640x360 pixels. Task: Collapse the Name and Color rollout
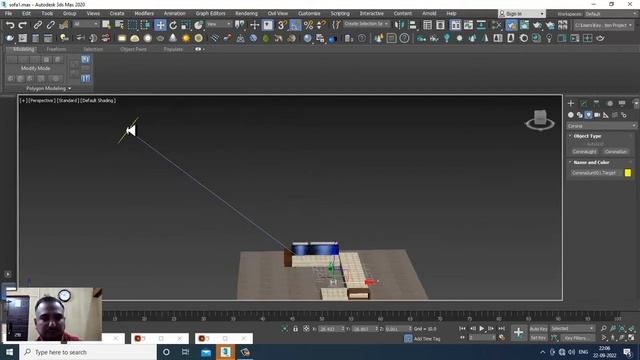[591, 162]
